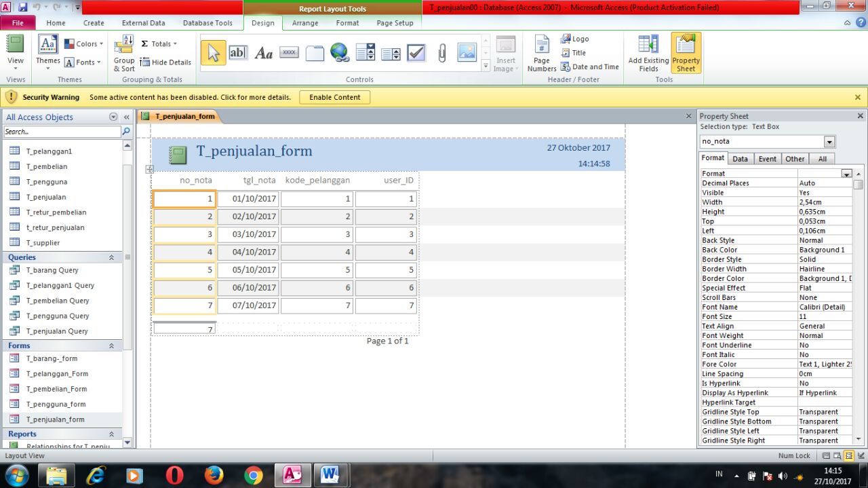
Task: Select the Label control (Aa) icon
Action: pyautogui.click(x=264, y=52)
